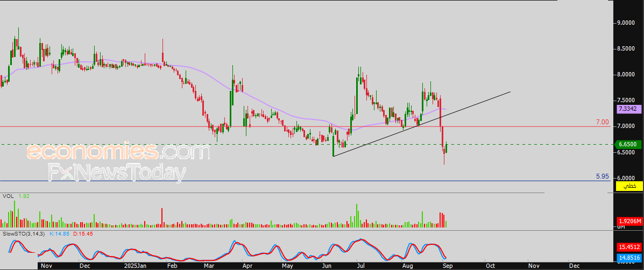The height and width of the screenshot is (270, 644).
Task: Click the green 1.92 volume value
Action: pos(24,196)
